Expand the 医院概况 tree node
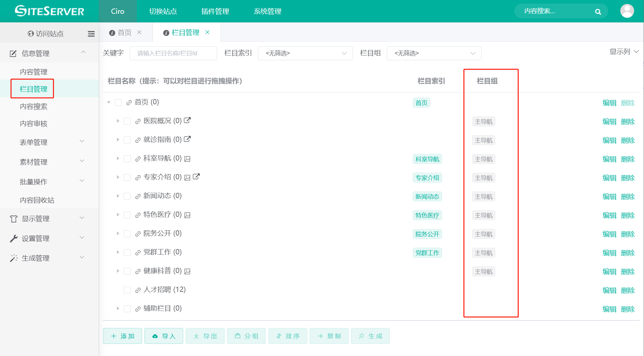 click(118, 121)
